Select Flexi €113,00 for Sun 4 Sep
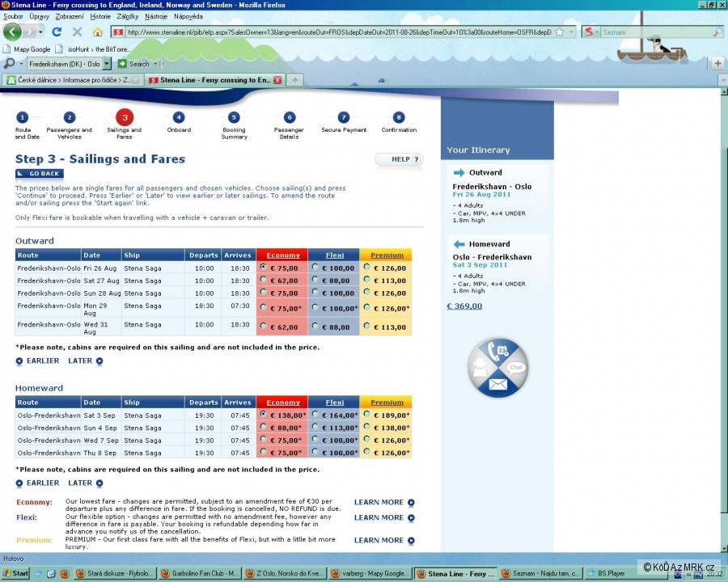Screen dimensions: 728x582 [315, 427]
